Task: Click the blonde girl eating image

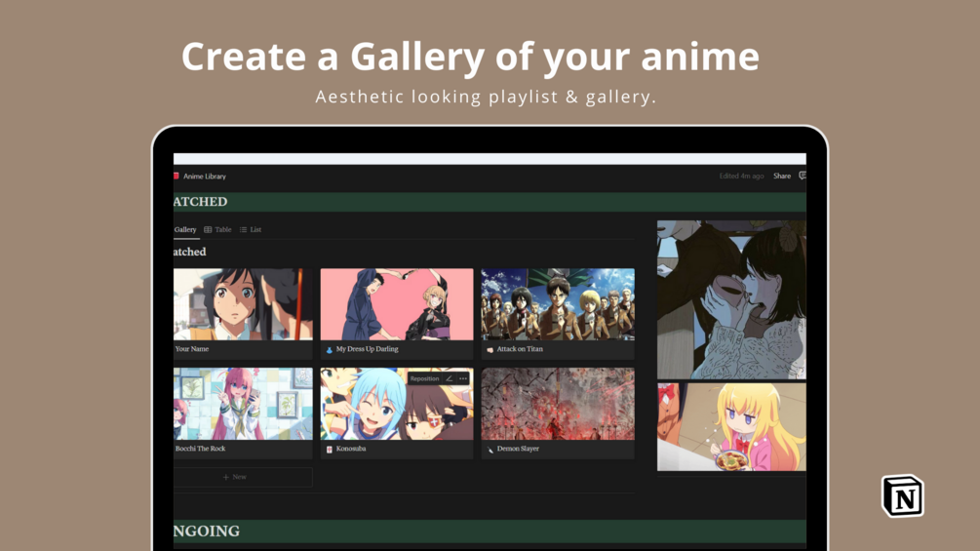Action: (x=731, y=427)
